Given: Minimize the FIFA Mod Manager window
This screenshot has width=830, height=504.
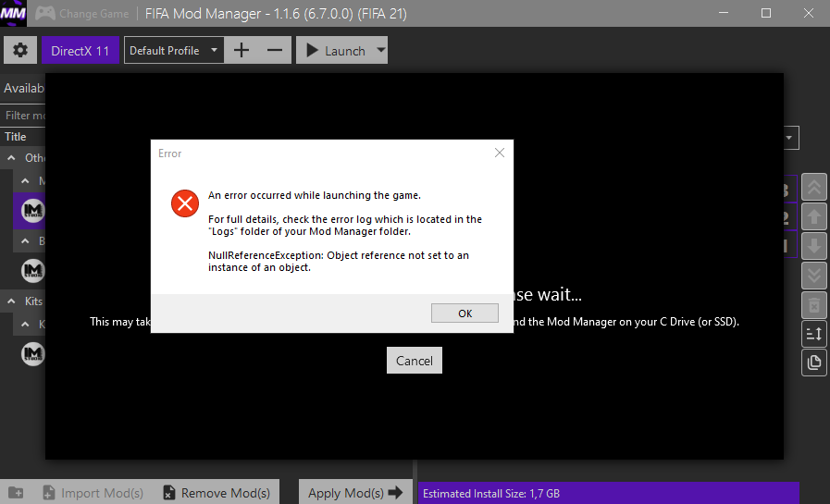Looking at the screenshot, I should pos(724,13).
